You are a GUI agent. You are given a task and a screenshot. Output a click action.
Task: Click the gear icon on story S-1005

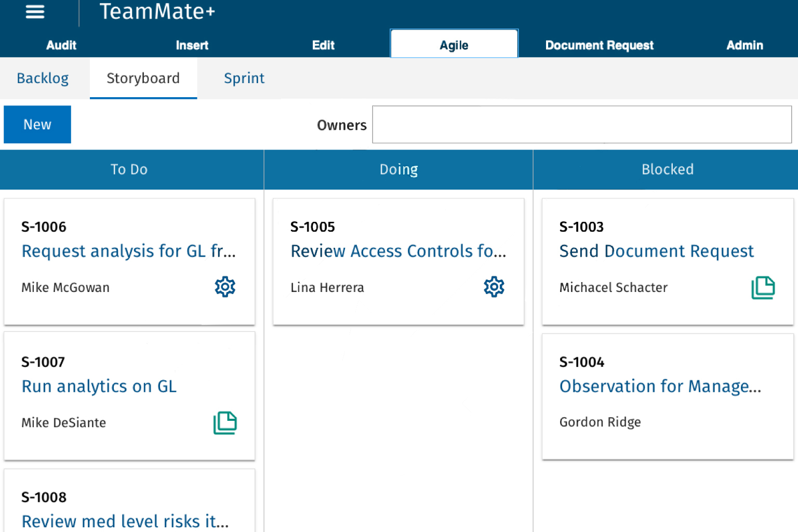point(494,287)
